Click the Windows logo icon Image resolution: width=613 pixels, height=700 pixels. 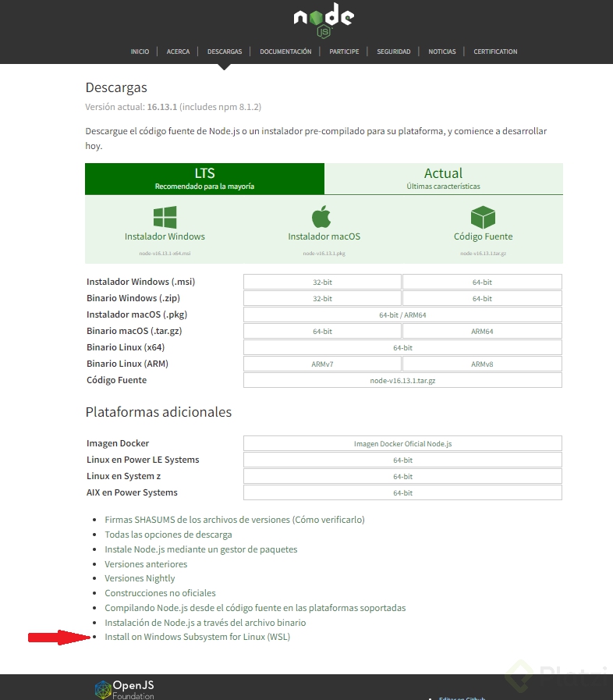[165, 217]
